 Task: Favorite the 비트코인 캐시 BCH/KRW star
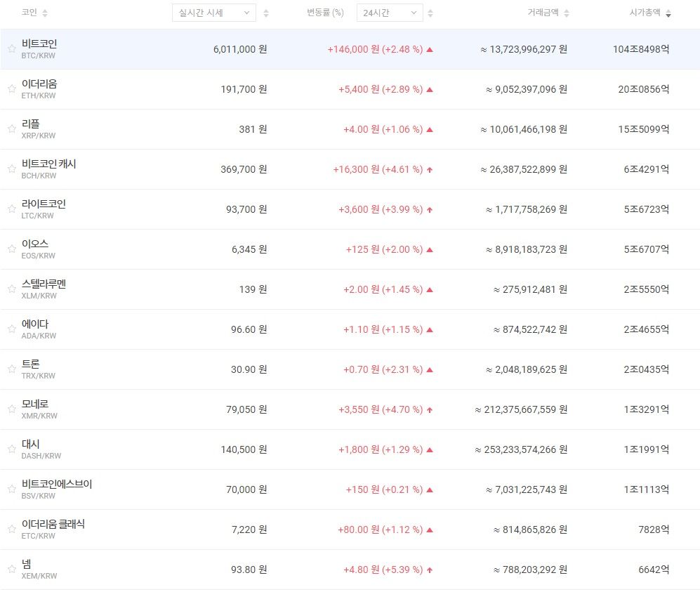click(x=12, y=169)
